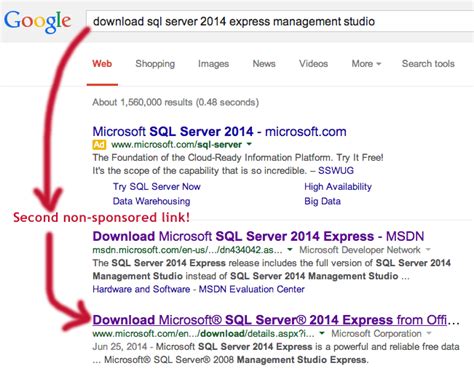
Task: Open the MSDN Evaluation Center link
Action: pyautogui.click(x=252, y=289)
